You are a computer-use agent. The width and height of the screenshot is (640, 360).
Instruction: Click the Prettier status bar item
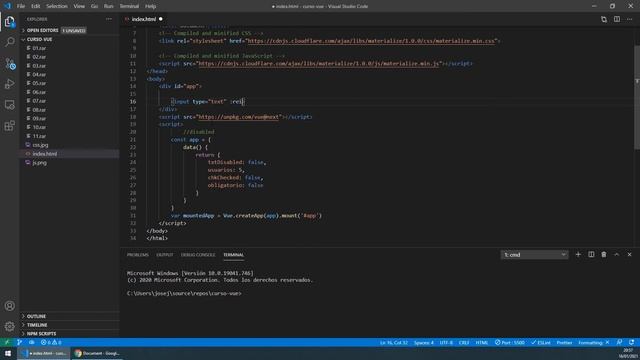[564, 342]
